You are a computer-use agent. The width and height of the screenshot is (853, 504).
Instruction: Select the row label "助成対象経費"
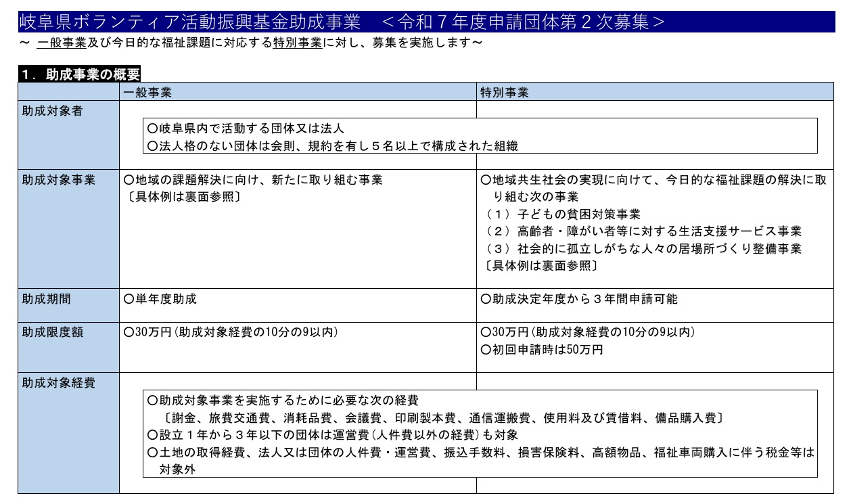click(58, 383)
